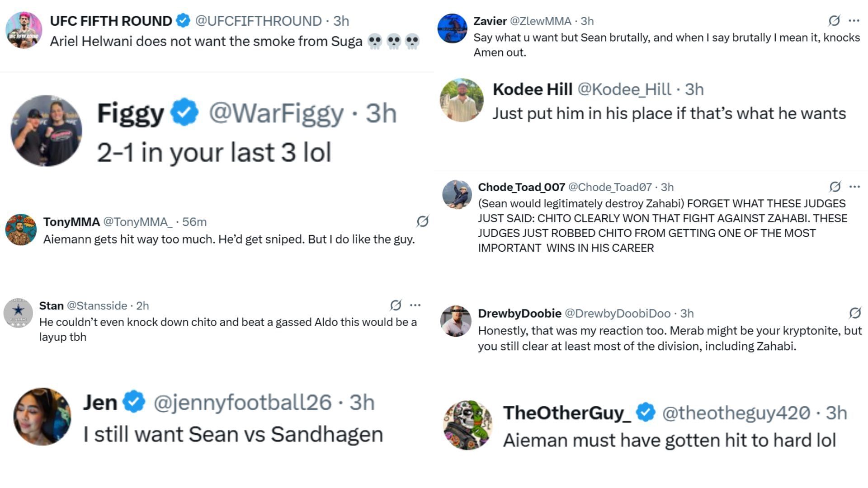868x488 pixels.
Task: Click the Grok icon on TonyMMA's tweet
Action: [422, 221]
